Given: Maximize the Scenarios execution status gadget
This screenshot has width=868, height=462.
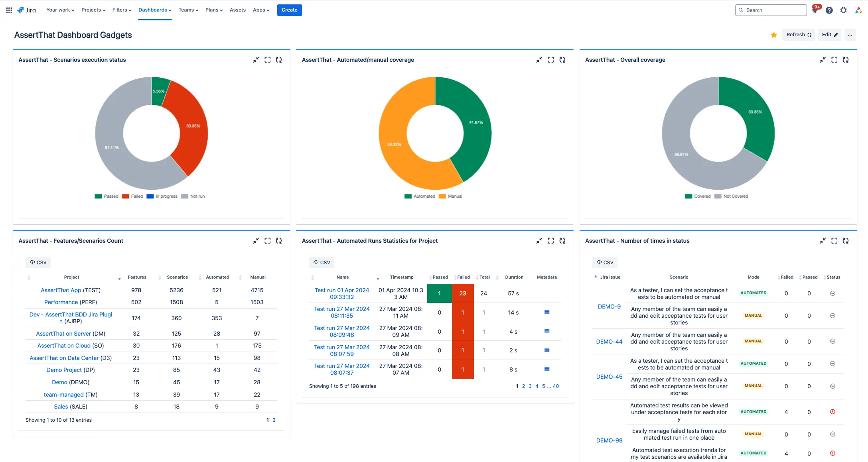Looking at the screenshot, I should pyautogui.click(x=267, y=60).
